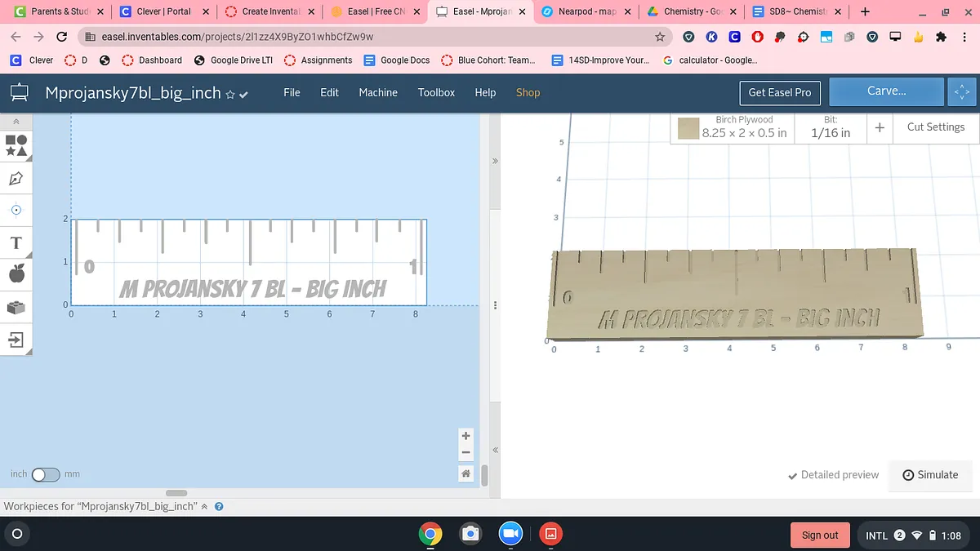Click the jog machine arrows icon
This screenshot has width=980, height=551.
(x=962, y=92)
